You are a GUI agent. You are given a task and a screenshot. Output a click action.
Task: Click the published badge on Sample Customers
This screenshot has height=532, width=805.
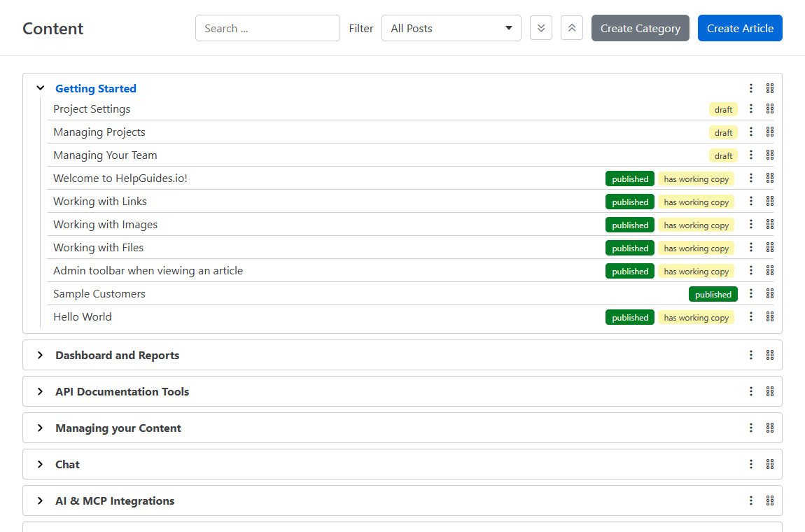click(x=713, y=294)
